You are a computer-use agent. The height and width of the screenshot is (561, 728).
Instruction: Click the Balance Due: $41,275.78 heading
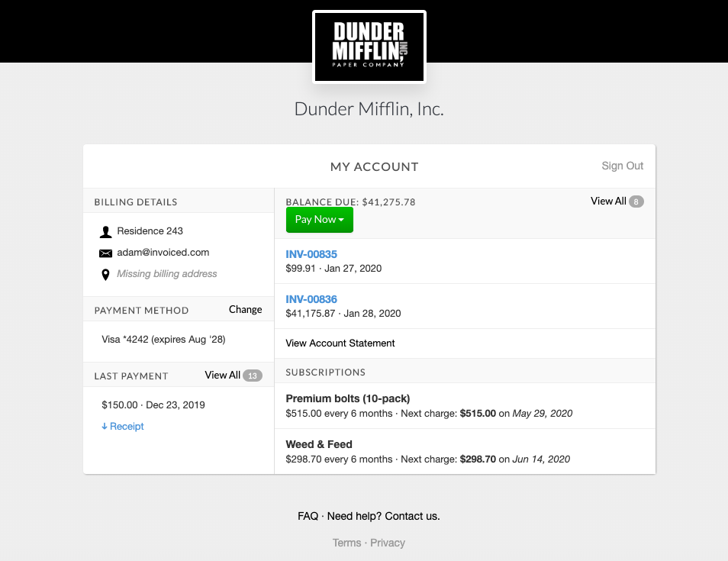click(350, 202)
